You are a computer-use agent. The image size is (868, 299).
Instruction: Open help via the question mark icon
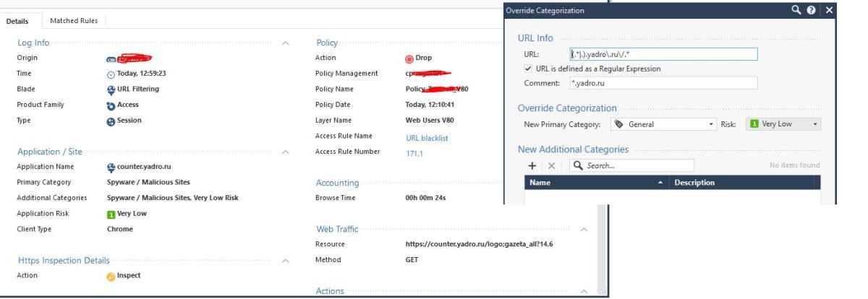812,10
